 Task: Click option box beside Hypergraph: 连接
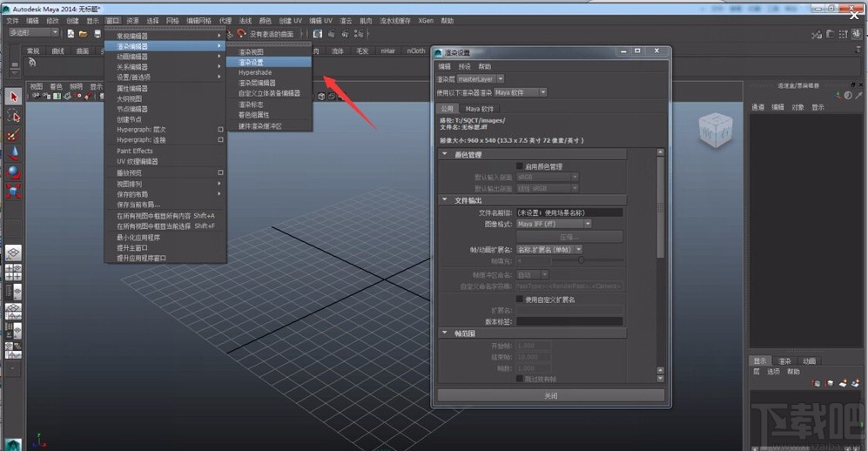pyautogui.click(x=220, y=140)
